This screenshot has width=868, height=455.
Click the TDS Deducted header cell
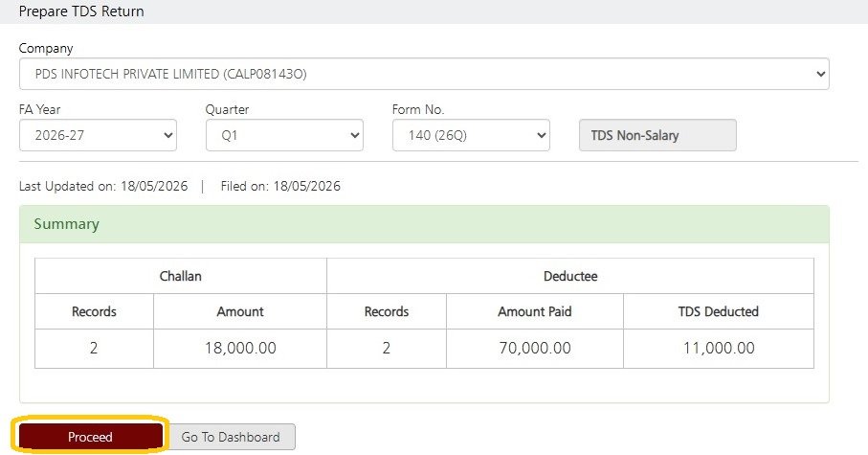coord(719,311)
